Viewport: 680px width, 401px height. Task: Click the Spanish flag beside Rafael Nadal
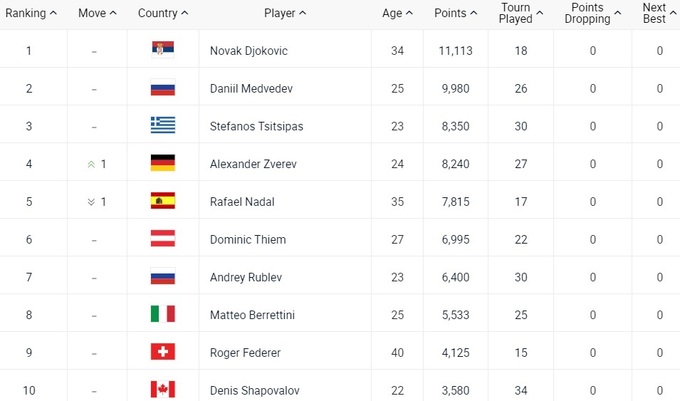pyautogui.click(x=162, y=201)
